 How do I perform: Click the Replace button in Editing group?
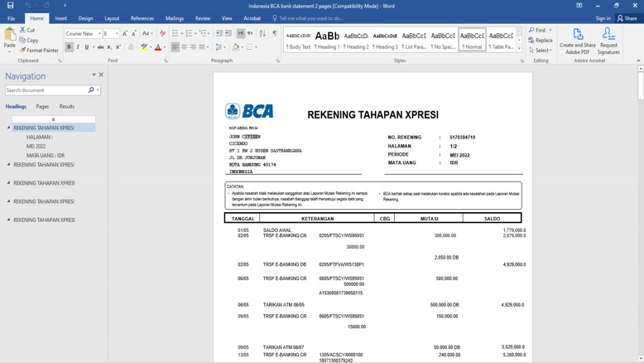(x=541, y=40)
